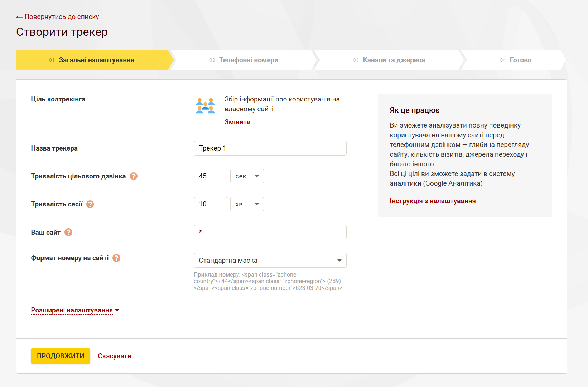Click the Ціль колтрекінга label
This screenshot has width=588, height=387.
[58, 99]
